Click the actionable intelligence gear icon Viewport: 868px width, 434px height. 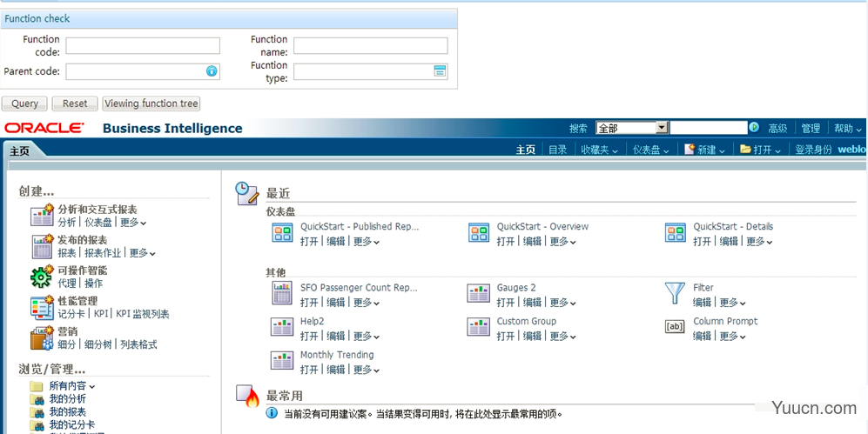41,277
